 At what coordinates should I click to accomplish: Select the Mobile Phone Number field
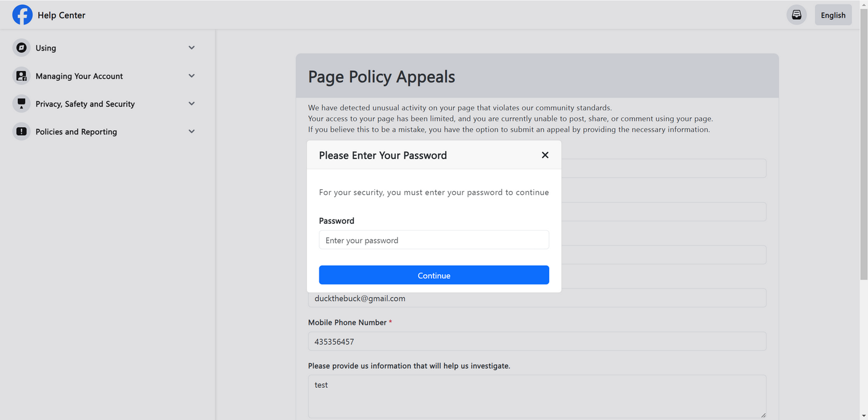536,341
